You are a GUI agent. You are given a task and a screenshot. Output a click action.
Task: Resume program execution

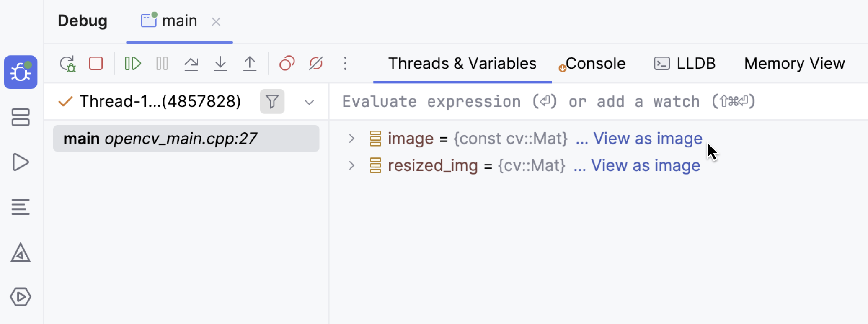pyautogui.click(x=133, y=64)
